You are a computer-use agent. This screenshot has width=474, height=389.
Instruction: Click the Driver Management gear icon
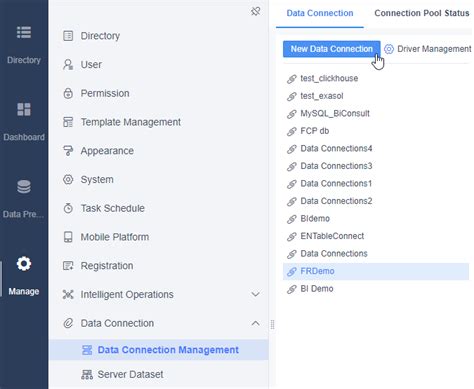[x=389, y=49]
